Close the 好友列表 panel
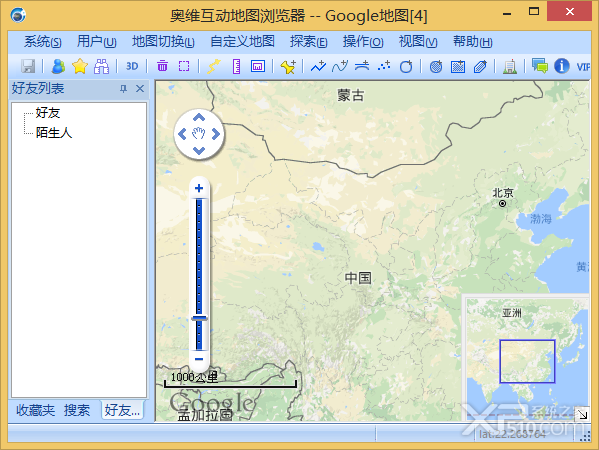 point(140,89)
